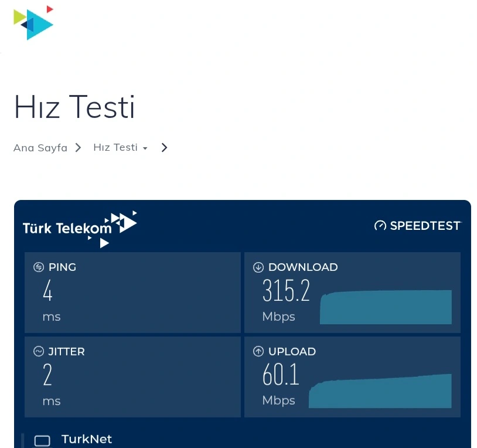Screen dimensions: 477x448
Task: Click the monitor icon beside TurkNet
Action: (42, 441)
